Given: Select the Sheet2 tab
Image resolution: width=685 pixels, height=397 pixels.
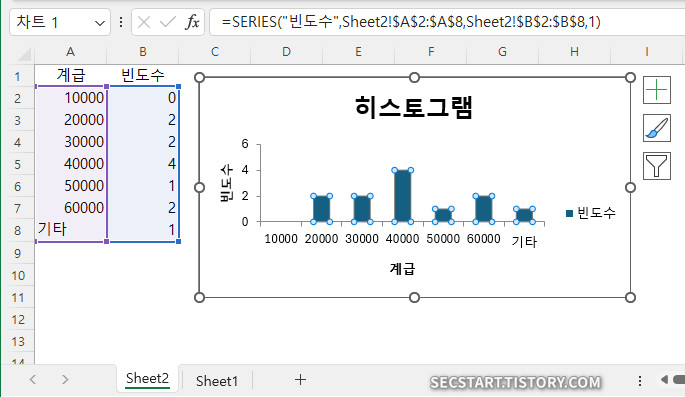Looking at the screenshot, I should coord(147,378).
